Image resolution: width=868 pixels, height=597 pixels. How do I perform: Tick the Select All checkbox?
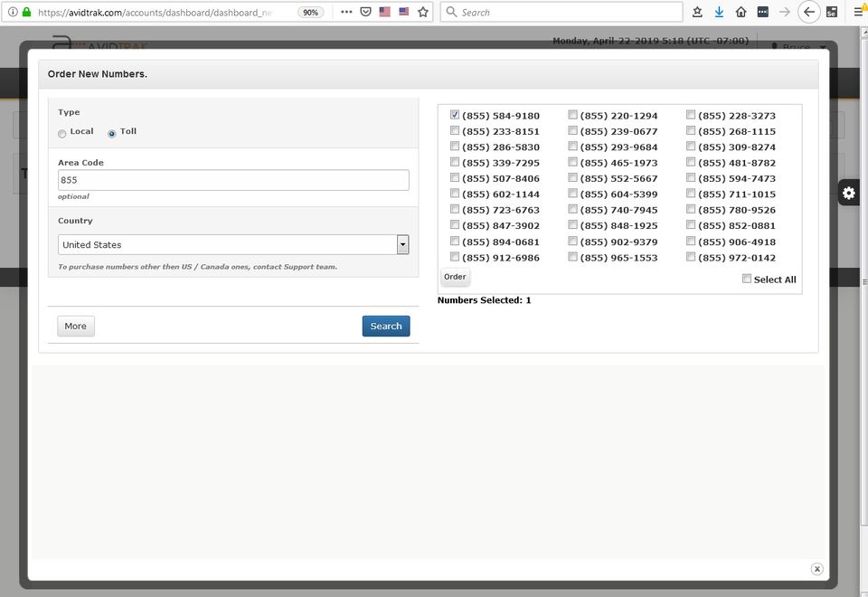click(x=747, y=279)
